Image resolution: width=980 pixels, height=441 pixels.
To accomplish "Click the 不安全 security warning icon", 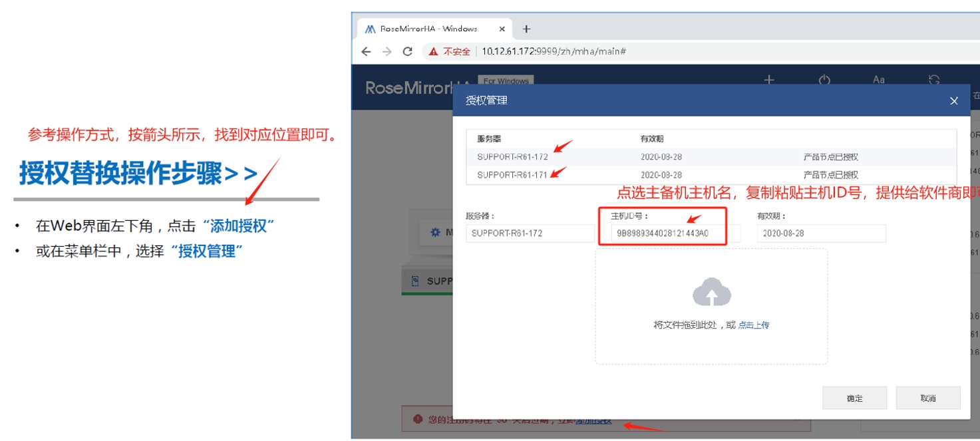I will (x=433, y=51).
